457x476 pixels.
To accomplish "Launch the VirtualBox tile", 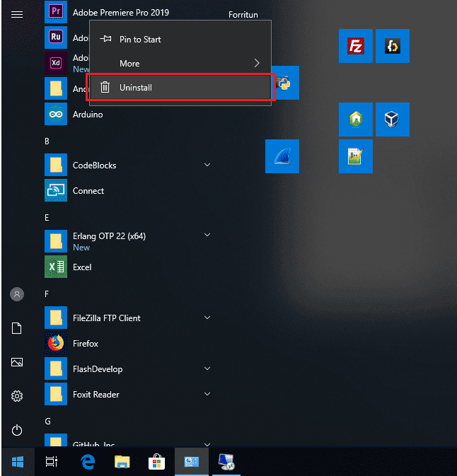I will click(393, 120).
